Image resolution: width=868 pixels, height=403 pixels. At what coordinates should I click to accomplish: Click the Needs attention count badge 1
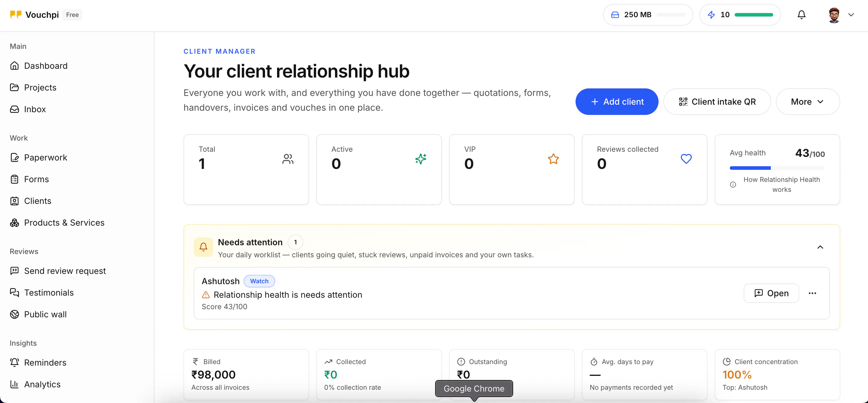click(x=295, y=243)
